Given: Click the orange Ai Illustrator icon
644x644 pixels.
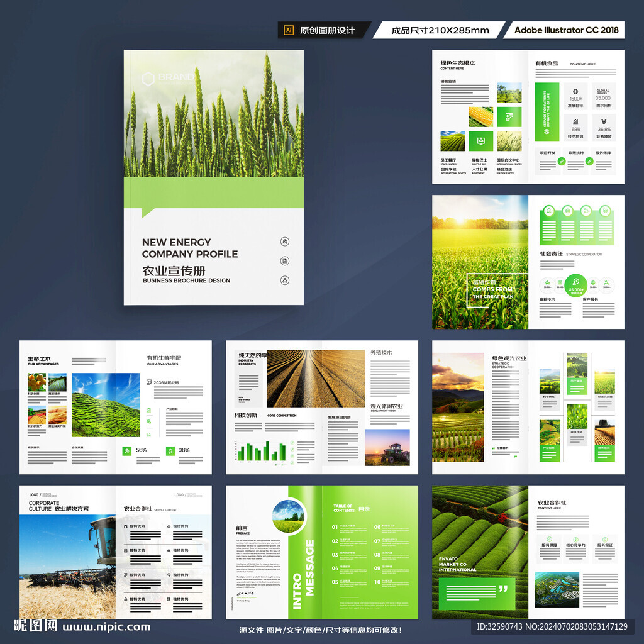Looking at the screenshot, I should pos(289,30).
